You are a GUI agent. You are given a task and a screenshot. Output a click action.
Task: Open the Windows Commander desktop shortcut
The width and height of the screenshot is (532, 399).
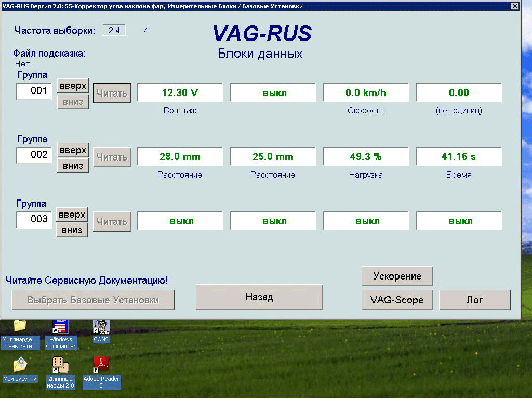pyautogui.click(x=61, y=328)
